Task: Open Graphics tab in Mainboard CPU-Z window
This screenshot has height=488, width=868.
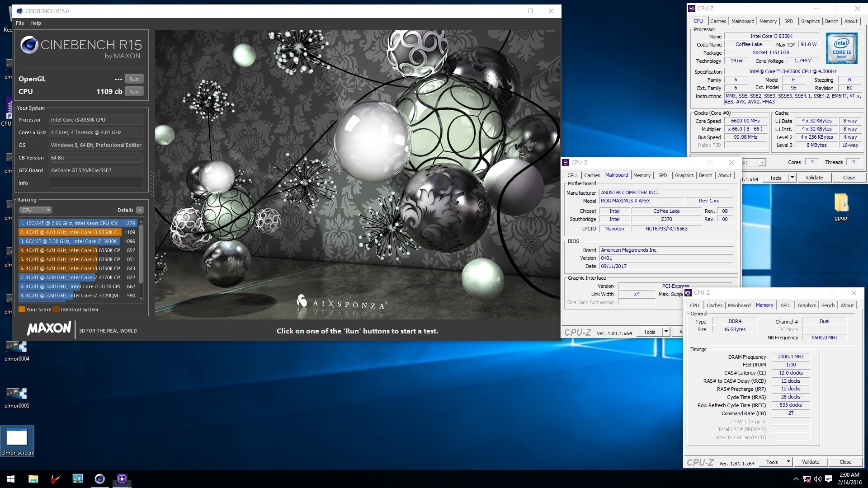Action: 684,175
